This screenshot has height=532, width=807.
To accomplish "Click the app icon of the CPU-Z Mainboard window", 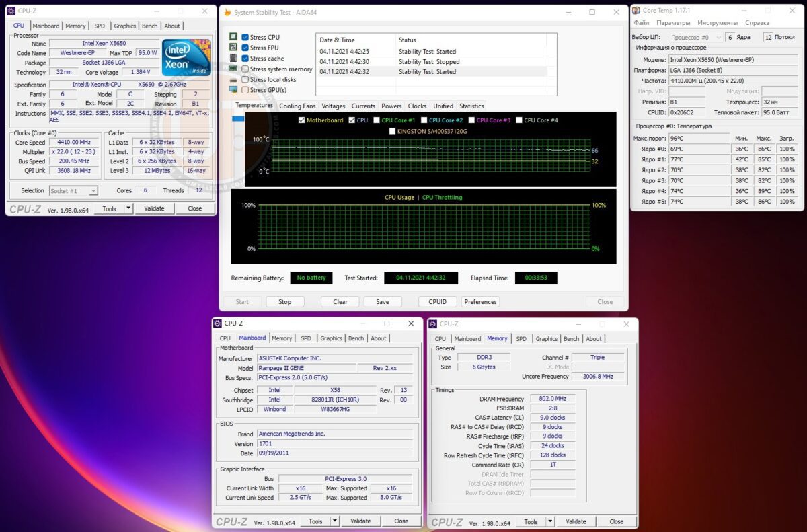I will coord(218,324).
